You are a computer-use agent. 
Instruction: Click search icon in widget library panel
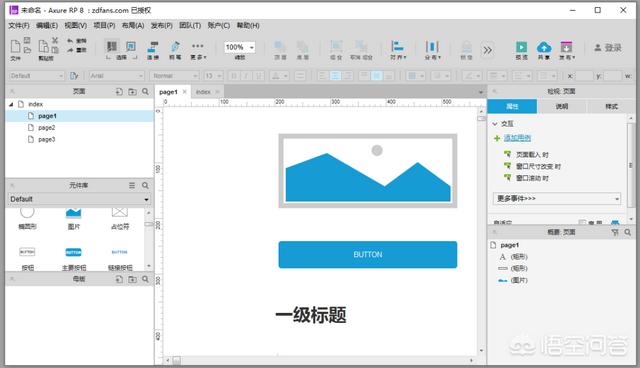coord(145,186)
